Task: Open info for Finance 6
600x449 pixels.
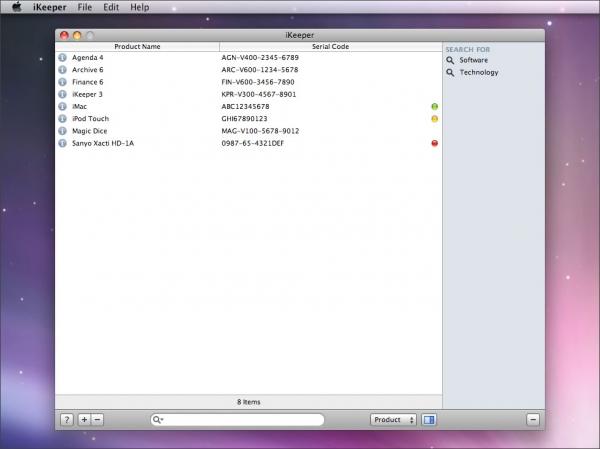Action: (x=62, y=82)
